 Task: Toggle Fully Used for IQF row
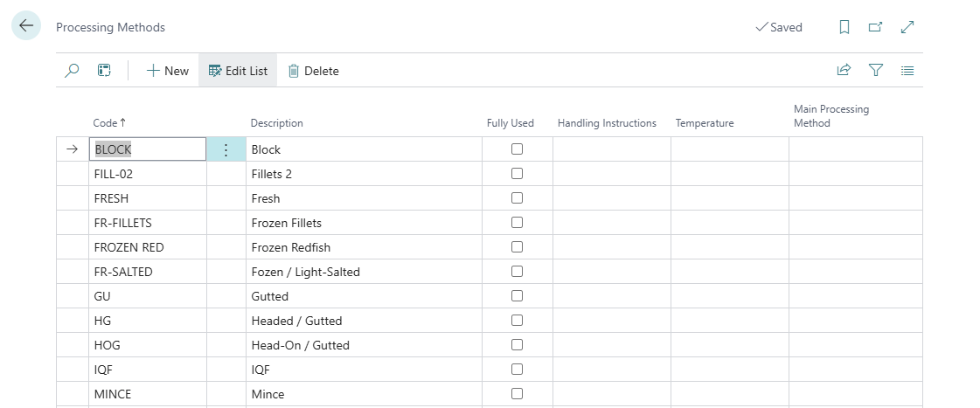pyautogui.click(x=517, y=369)
